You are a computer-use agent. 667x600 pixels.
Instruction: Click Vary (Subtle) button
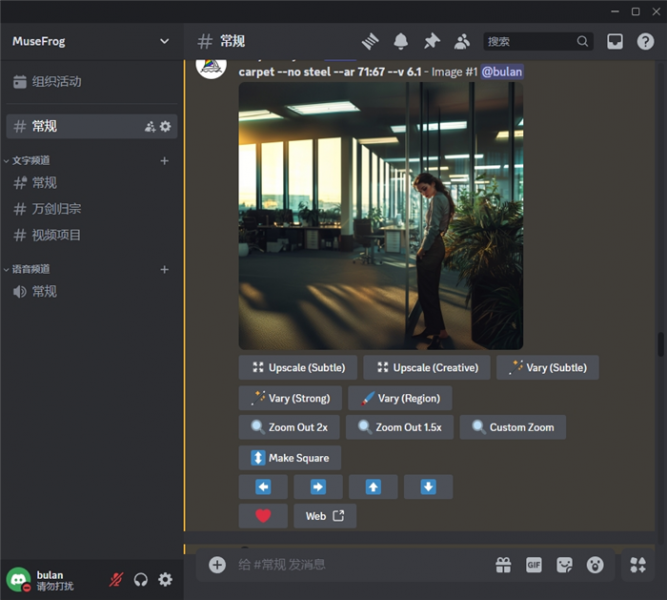(547, 367)
